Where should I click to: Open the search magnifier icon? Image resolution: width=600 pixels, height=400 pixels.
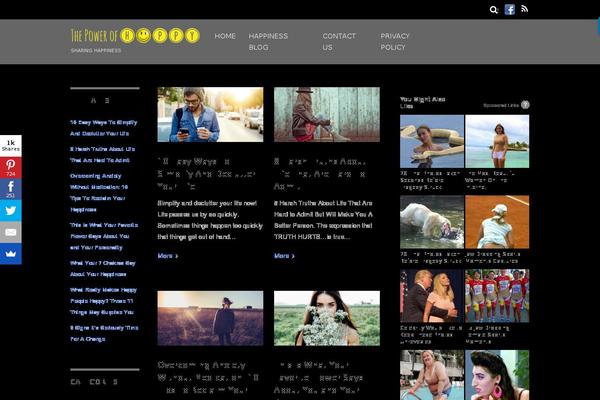click(494, 10)
